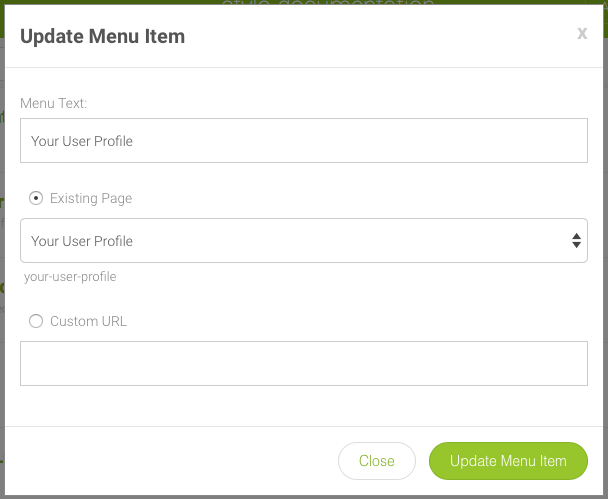Click into the Custom URL text box

[x=303, y=363]
